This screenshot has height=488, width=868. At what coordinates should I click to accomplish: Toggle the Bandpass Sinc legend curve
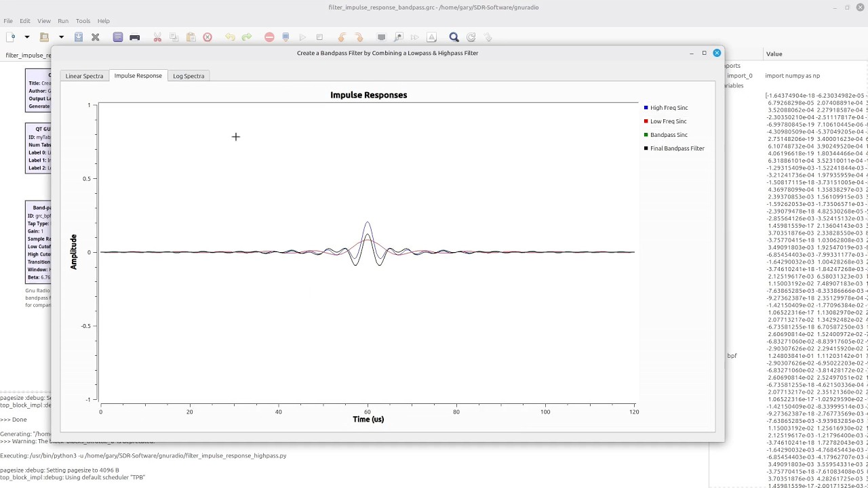665,135
